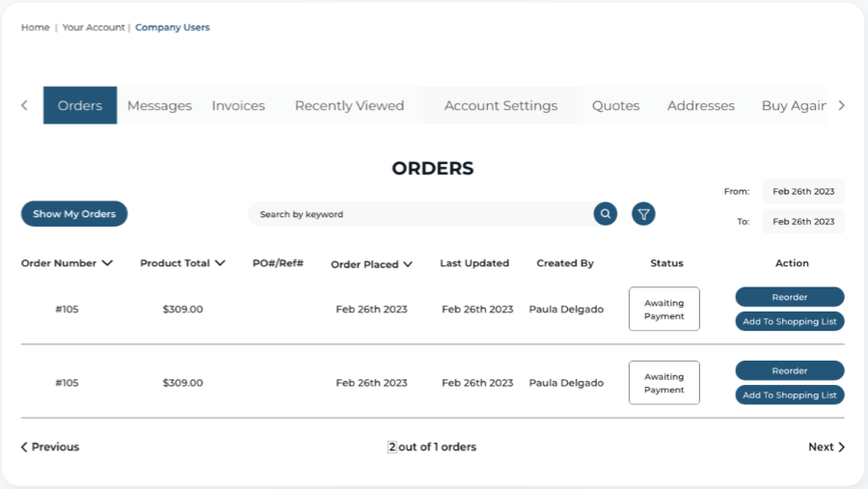Image resolution: width=868 pixels, height=489 pixels.
Task: Click Reorder for the first order
Action: pos(789,297)
